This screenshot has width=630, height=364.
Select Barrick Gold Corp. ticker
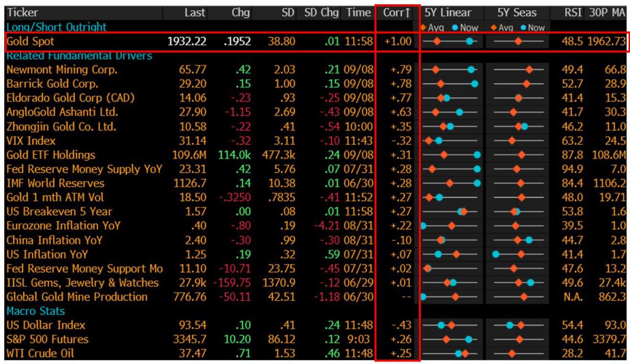click(52, 84)
